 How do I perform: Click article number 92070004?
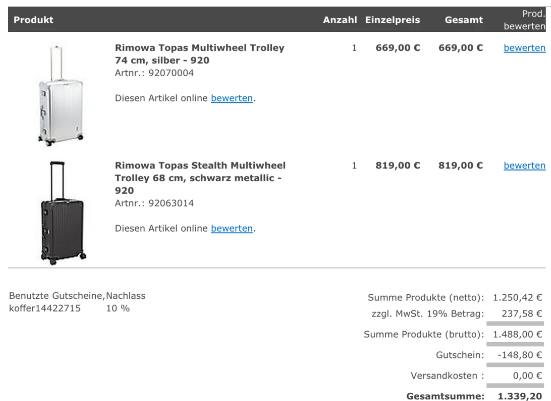(x=171, y=73)
